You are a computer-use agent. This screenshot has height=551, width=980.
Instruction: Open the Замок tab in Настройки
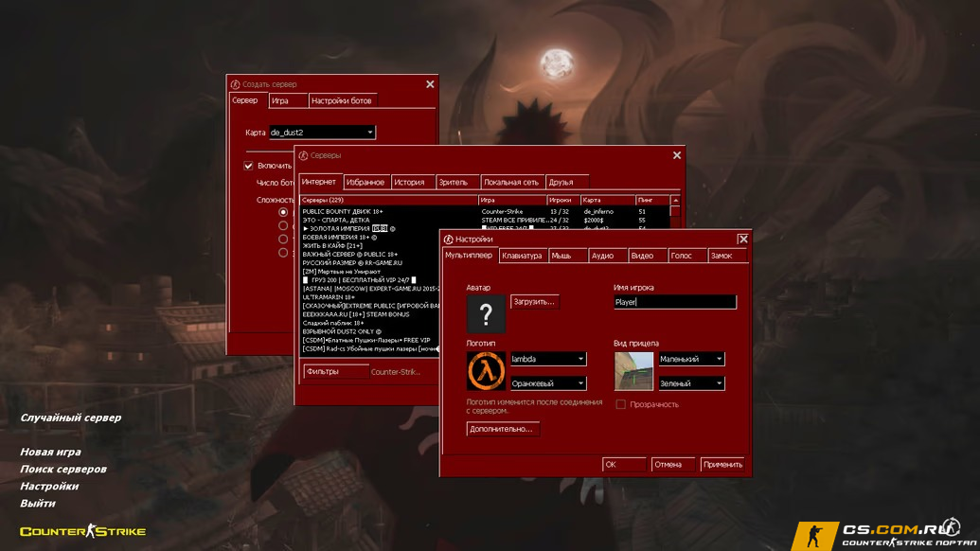[727, 256]
